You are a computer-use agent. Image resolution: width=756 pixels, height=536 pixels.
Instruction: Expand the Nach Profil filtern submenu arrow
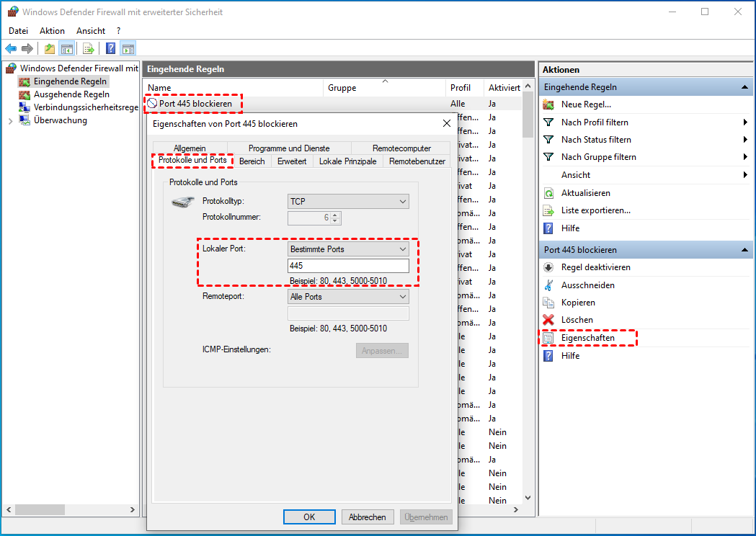coord(745,122)
